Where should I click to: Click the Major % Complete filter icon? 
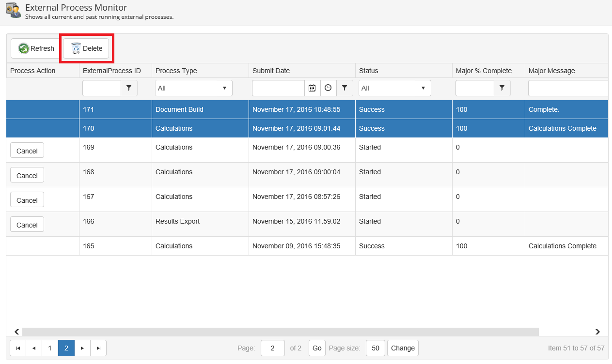pyautogui.click(x=502, y=88)
